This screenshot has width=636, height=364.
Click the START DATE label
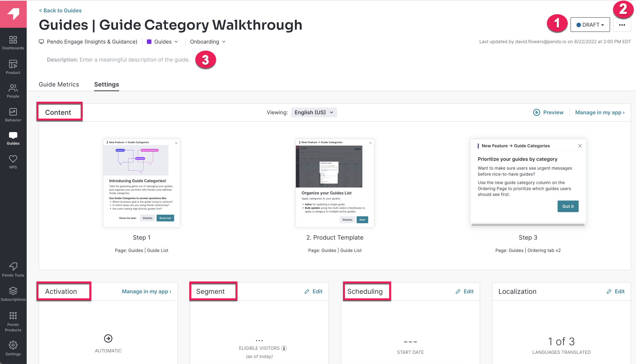(x=410, y=352)
